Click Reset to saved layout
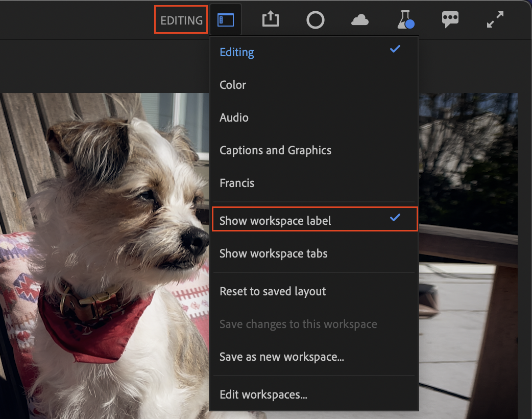Image resolution: width=532 pixels, height=419 pixels. (x=273, y=291)
